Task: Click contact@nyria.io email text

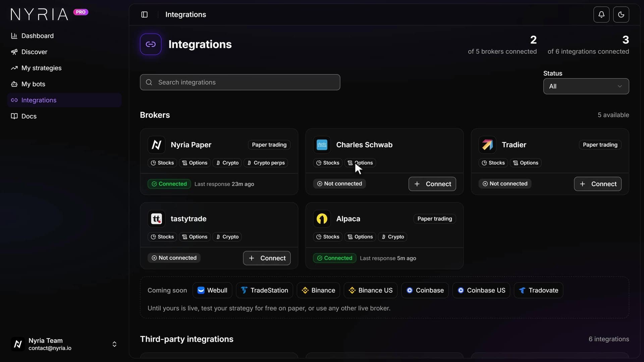Action: click(x=50, y=348)
